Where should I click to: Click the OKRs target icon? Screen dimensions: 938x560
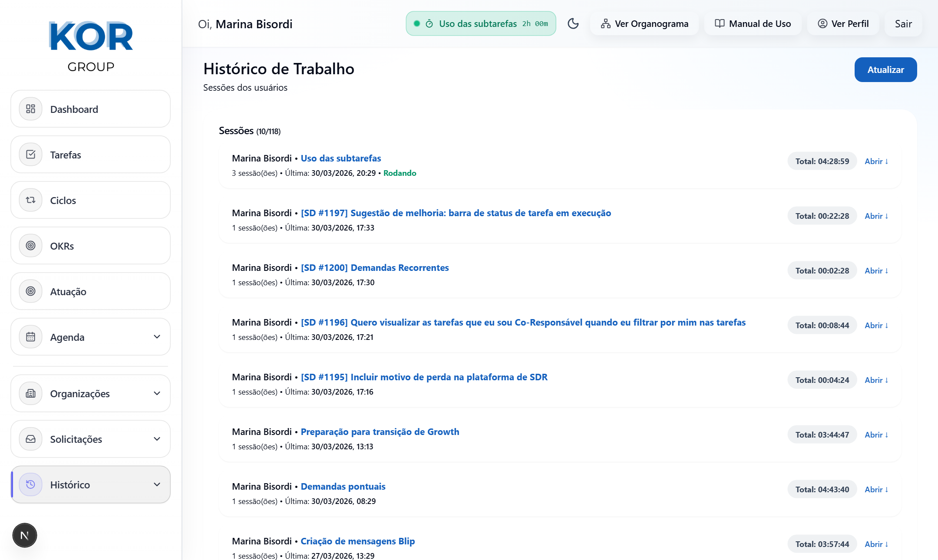(30, 246)
